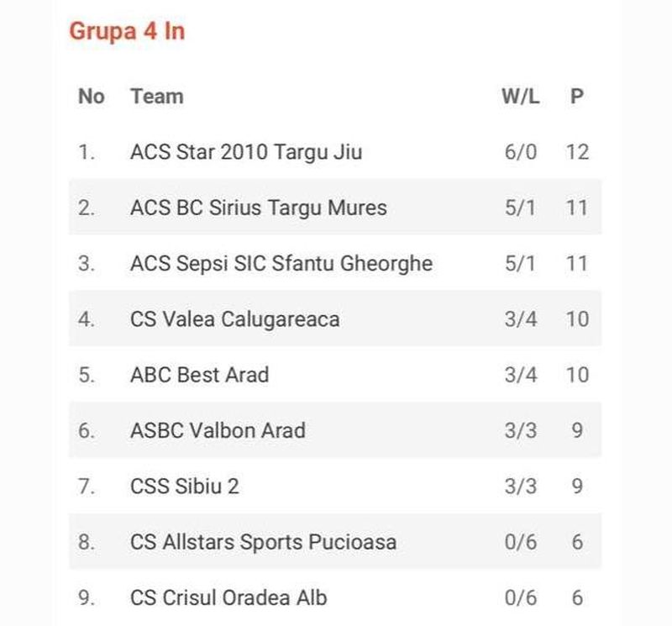Viewport: 672px width, 626px height.
Task: Select ABC Best Arad team
Action: [200, 375]
